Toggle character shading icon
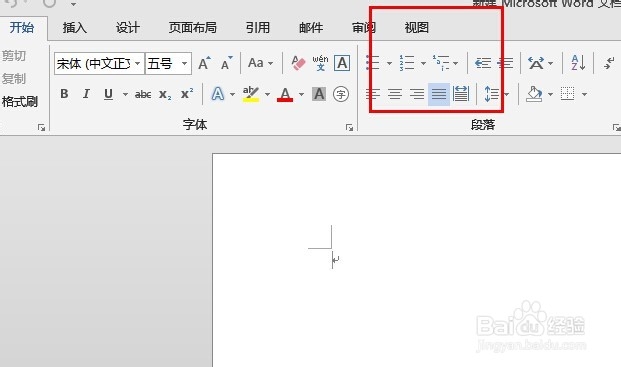 point(319,94)
